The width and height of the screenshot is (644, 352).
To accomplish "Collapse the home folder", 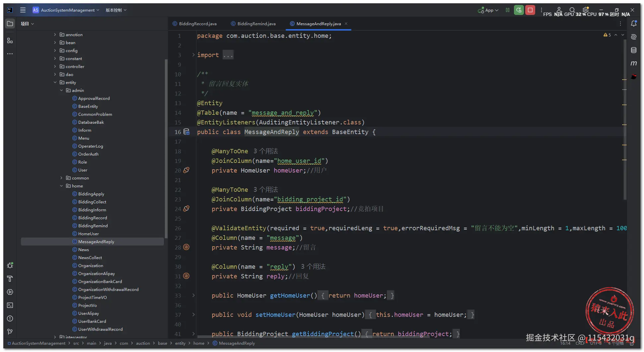I will click(61, 186).
